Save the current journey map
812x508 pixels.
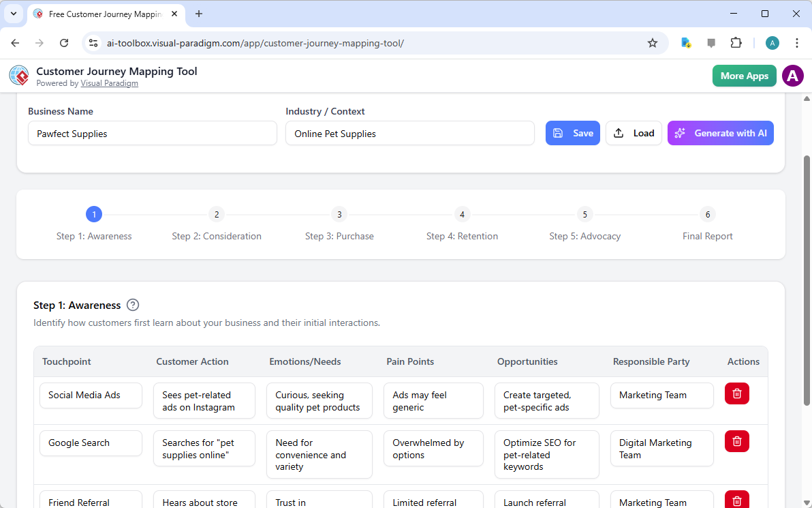pyautogui.click(x=572, y=133)
